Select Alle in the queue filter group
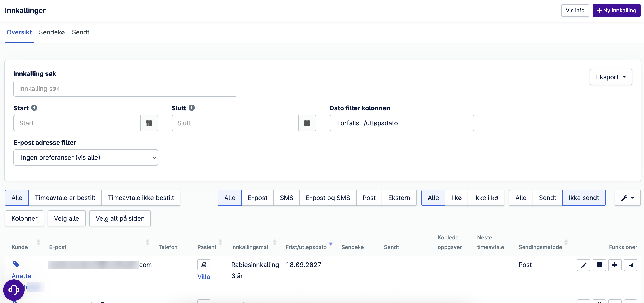Image resolution: width=644 pixels, height=303 pixels. point(433,198)
